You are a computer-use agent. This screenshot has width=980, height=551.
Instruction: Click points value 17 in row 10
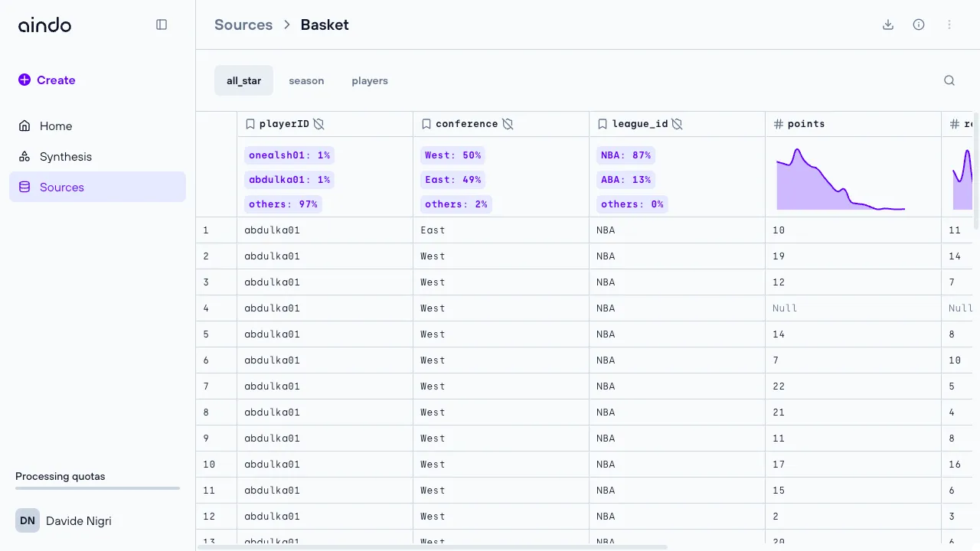[x=854, y=465]
